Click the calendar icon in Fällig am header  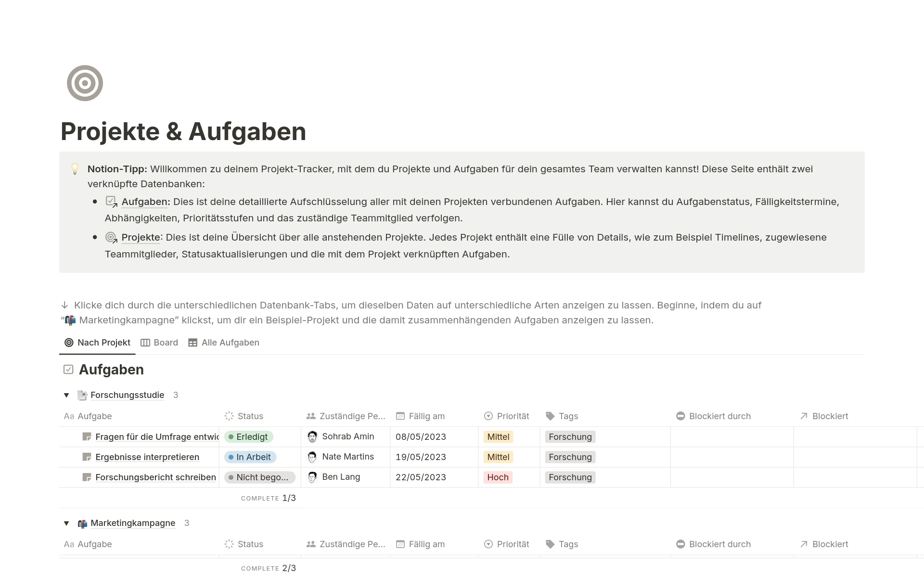[400, 416]
